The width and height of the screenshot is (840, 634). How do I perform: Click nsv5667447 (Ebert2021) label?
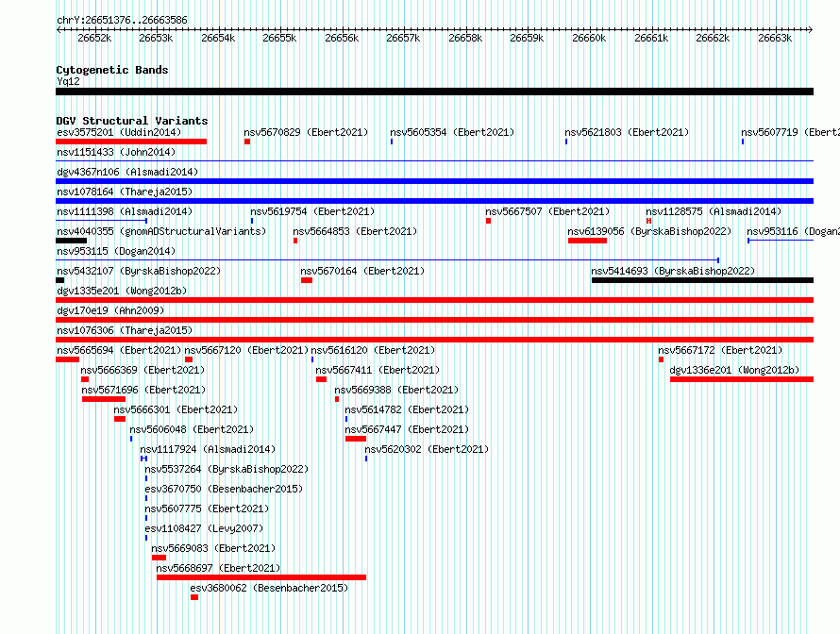point(407,429)
